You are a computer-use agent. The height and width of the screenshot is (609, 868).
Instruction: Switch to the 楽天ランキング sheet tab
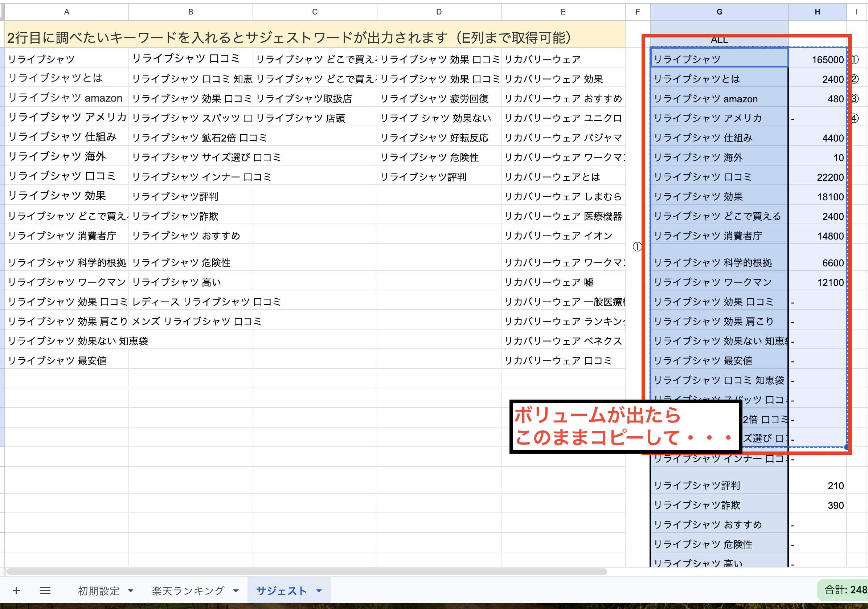point(188,591)
